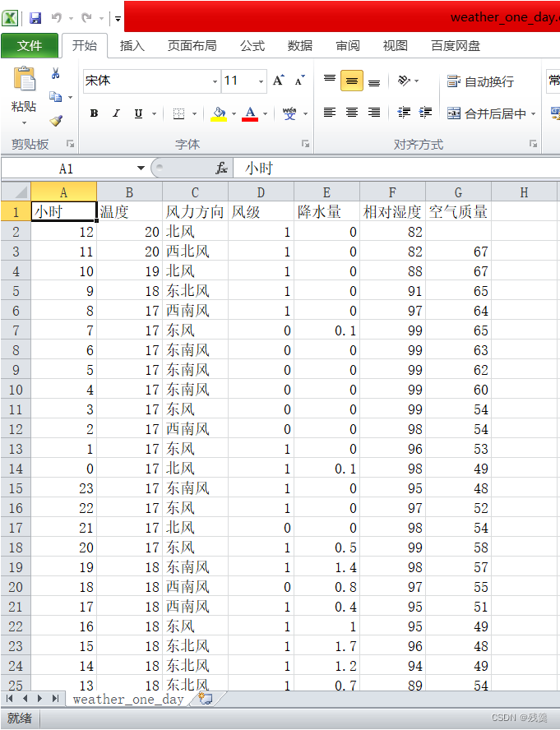Expand the paste options arrow below 粘贴
560x730 pixels.
(24, 123)
